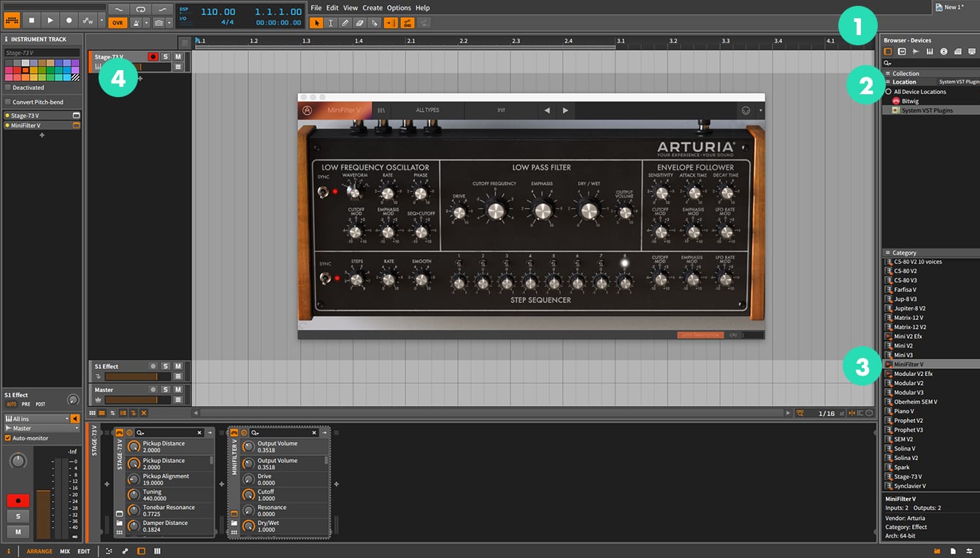Click the browser search field
This screenshot has width=980, height=558.
tap(930, 64)
